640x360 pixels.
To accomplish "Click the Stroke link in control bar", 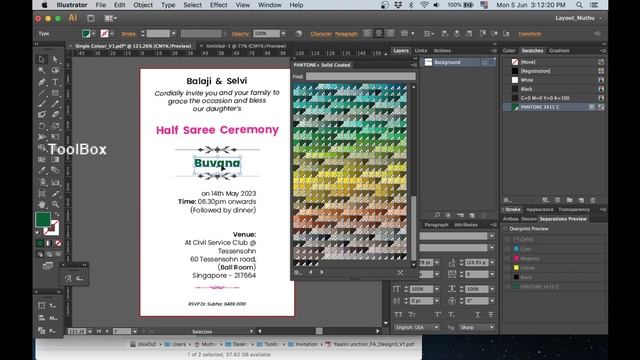I will pyautogui.click(x=129, y=34).
